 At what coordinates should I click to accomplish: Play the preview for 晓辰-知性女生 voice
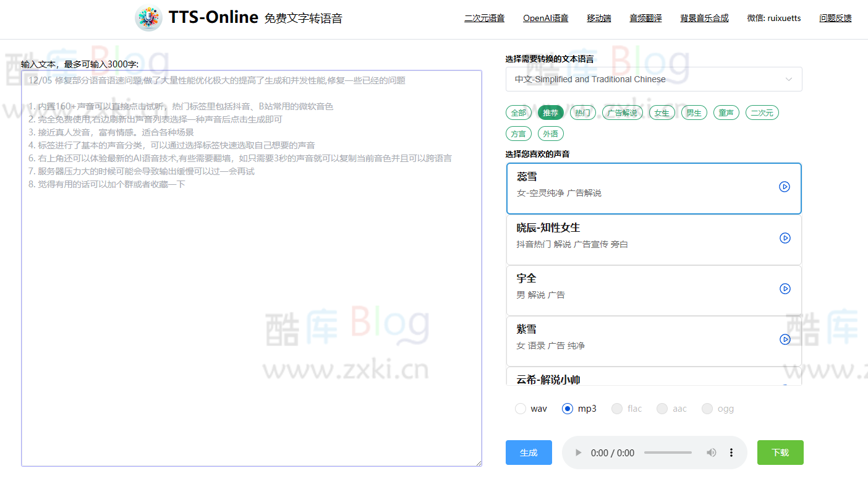tap(785, 237)
